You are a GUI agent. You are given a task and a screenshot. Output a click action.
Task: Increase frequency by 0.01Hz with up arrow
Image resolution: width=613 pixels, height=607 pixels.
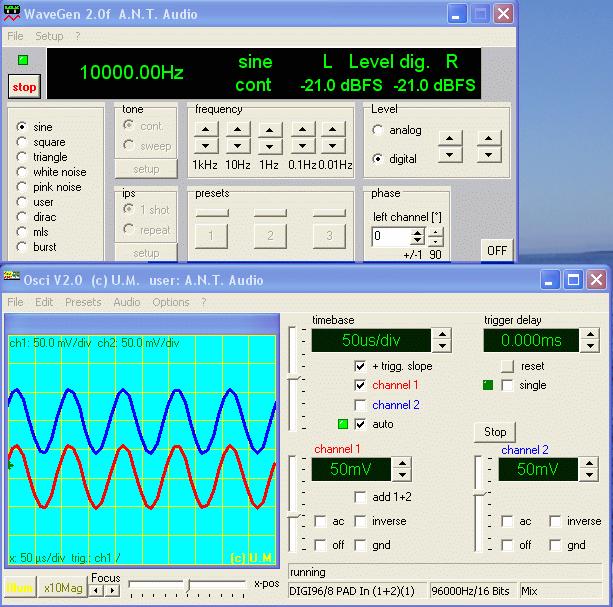coord(332,129)
